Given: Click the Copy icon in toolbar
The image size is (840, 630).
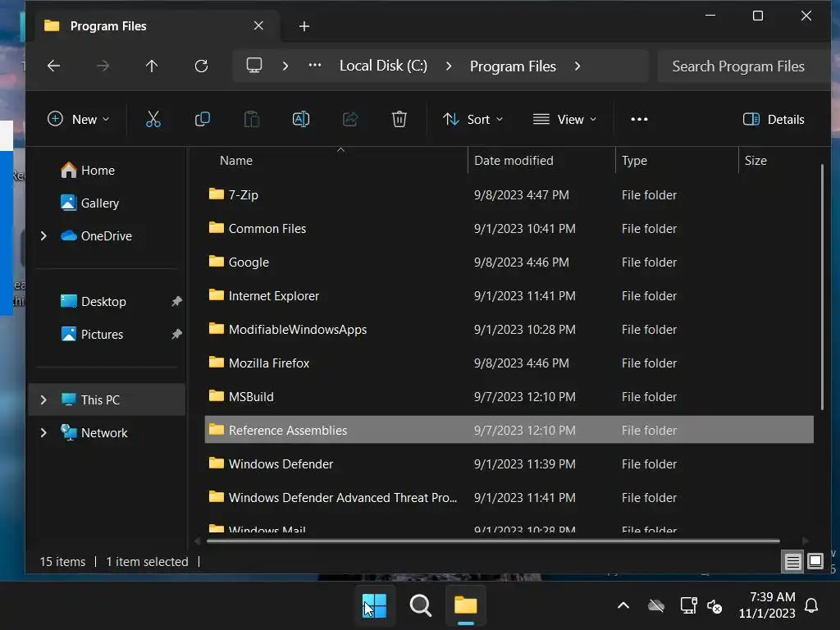Looking at the screenshot, I should tap(203, 119).
